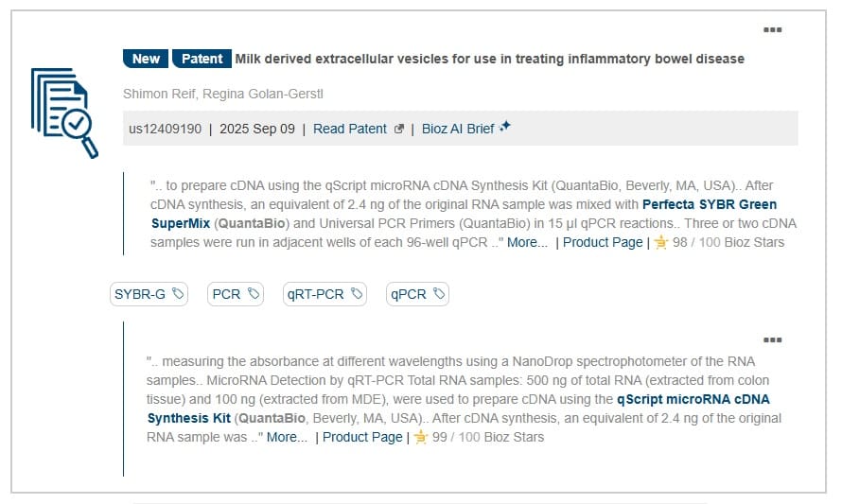Image resolution: width=842 pixels, height=504 pixels.
Task: Expand first snippet with More... link
Action: click(527, 243)
